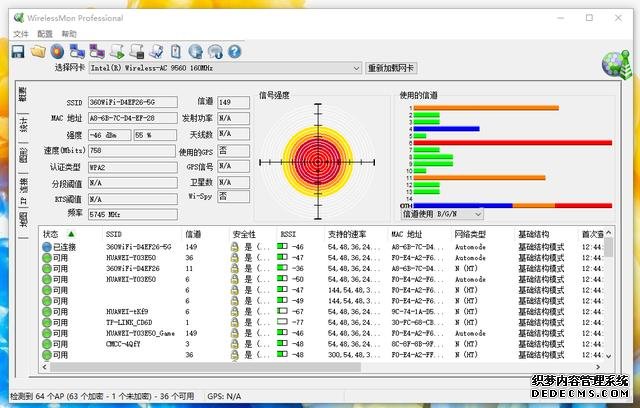Click the 信道 field showing 149
This screenshot has height=408, width=640.
pos(233,102)
